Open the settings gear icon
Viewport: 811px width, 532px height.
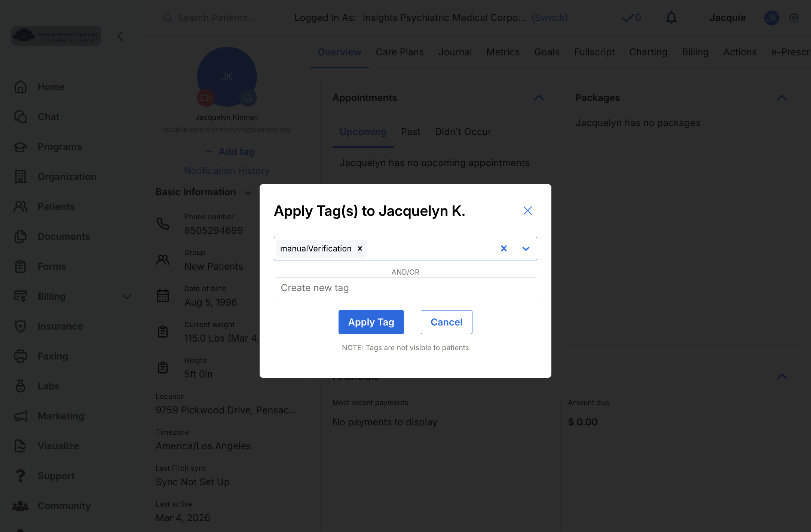(794, 18)
